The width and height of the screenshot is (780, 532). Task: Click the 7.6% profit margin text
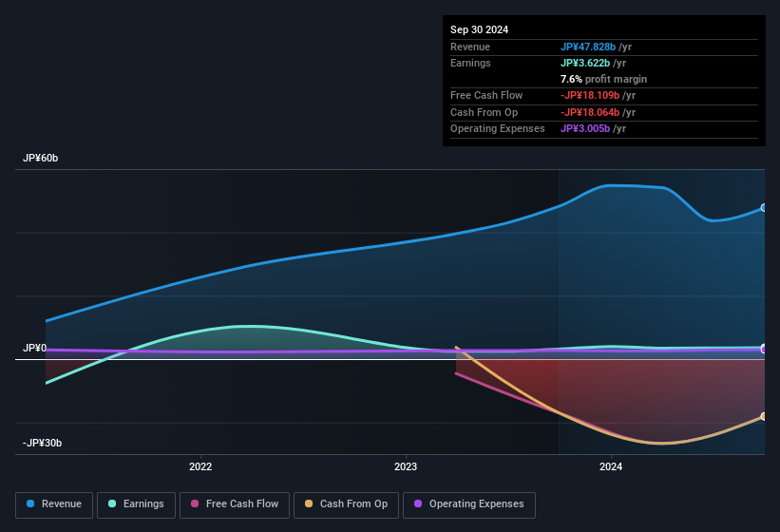pos(603,79)
